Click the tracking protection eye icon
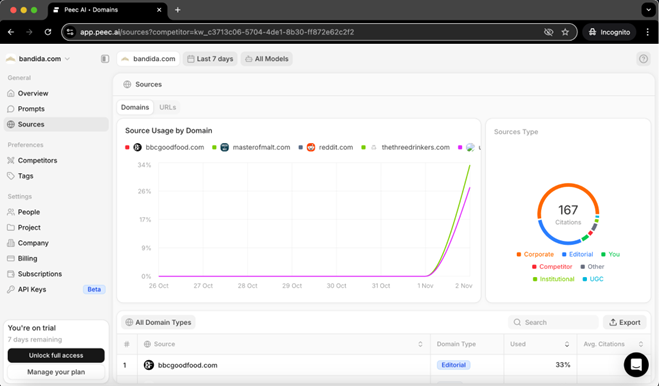The image size is (659, 386). click(x=548, y=32)
